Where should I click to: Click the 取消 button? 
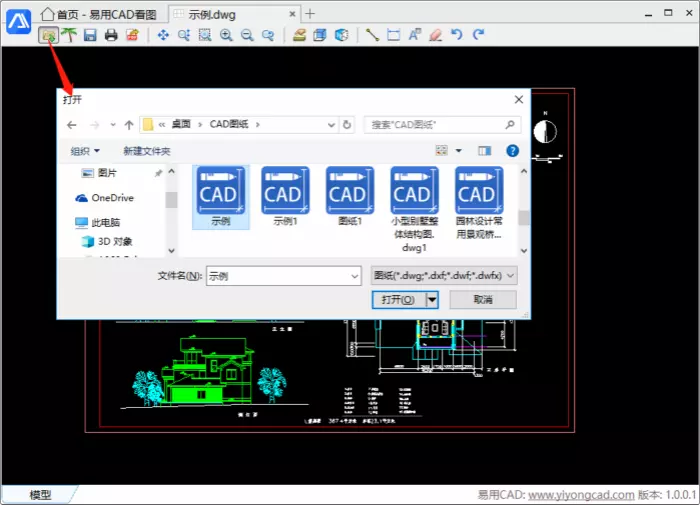click(482, 300)
